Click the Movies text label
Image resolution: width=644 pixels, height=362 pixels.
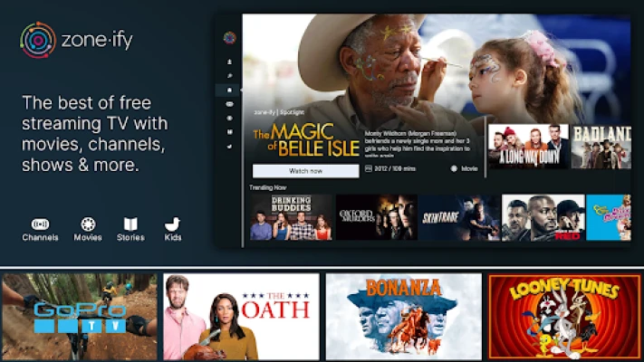[88, 237]
